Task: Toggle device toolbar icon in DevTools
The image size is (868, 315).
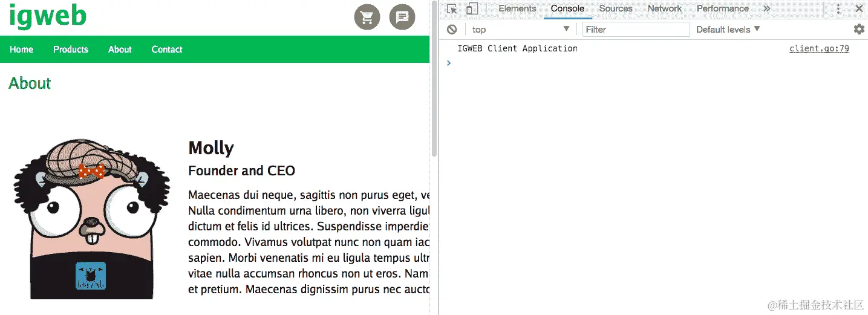Action: (472, 8)
